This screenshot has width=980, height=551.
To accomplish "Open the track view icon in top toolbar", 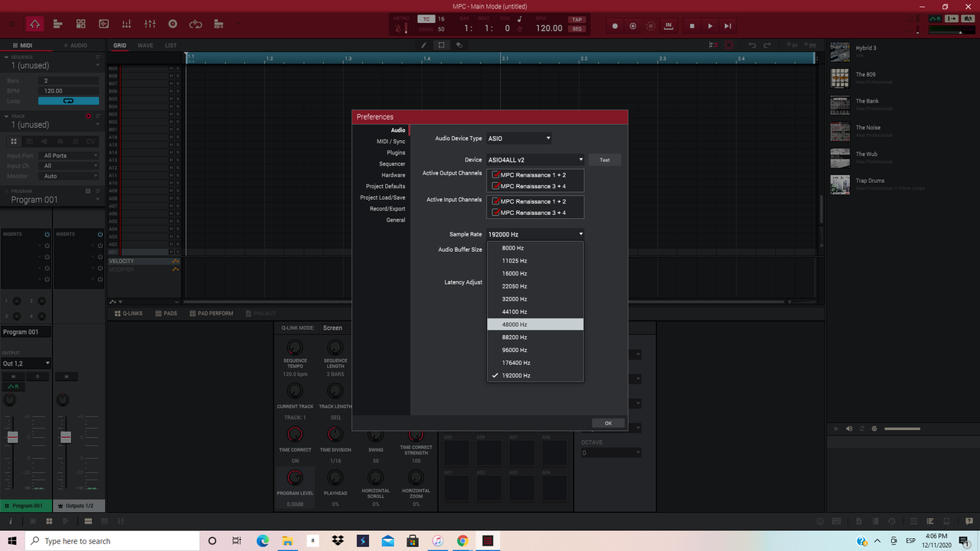I will (x=58, y=24).
